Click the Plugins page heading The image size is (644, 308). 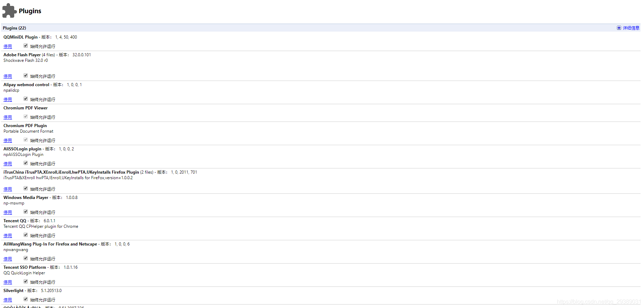click(30, 11)
